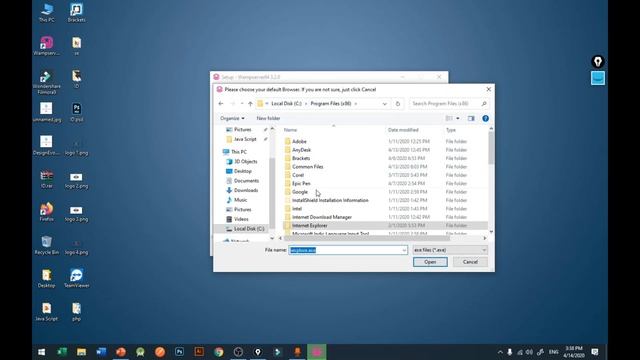Select the Internet Download Manager folder
The height and width of the screenshot is (360, 640).
tap(385, 217)
